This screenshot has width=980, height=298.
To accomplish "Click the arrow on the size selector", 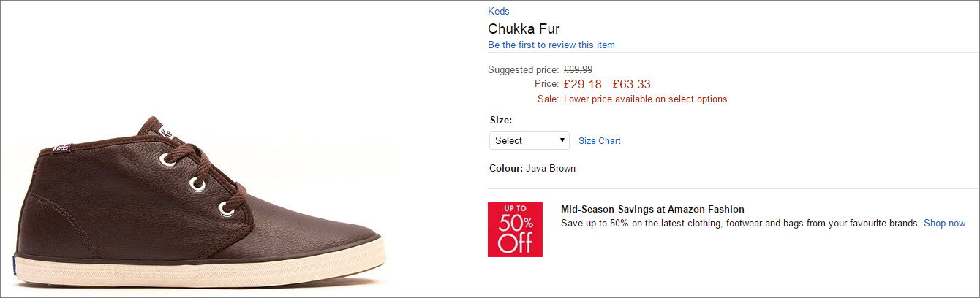I will click(562, 140).
